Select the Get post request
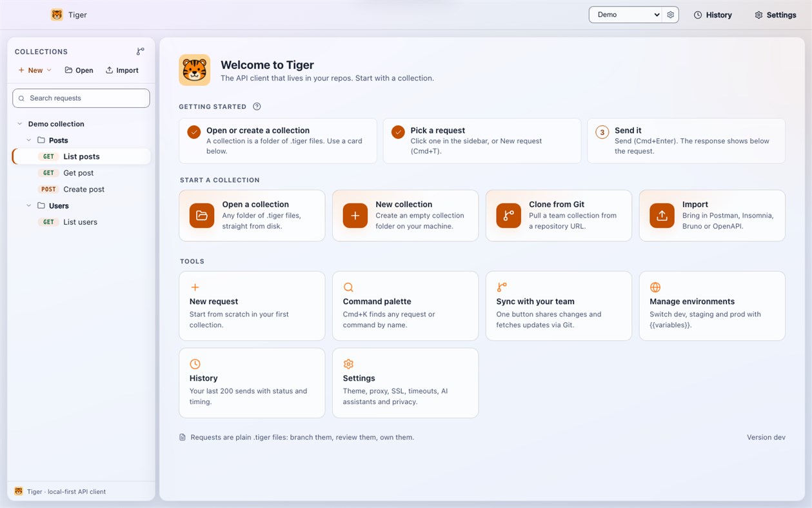 tap(81, 173)
